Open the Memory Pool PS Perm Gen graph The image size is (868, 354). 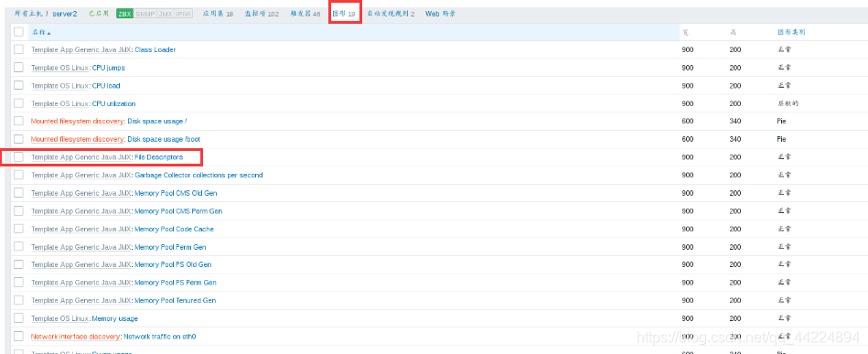[176, 283]
